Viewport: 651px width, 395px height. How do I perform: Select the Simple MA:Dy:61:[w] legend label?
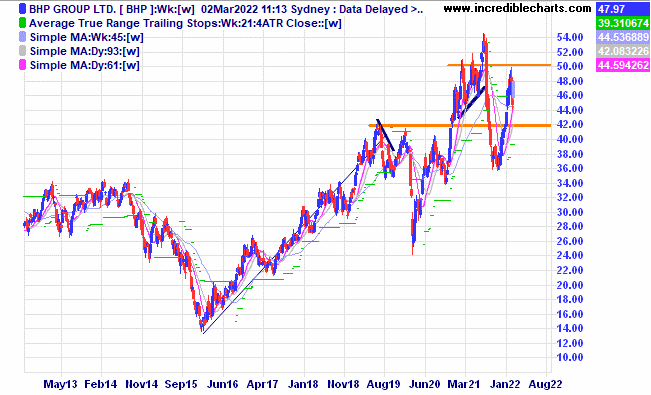[x=85, y=65]
